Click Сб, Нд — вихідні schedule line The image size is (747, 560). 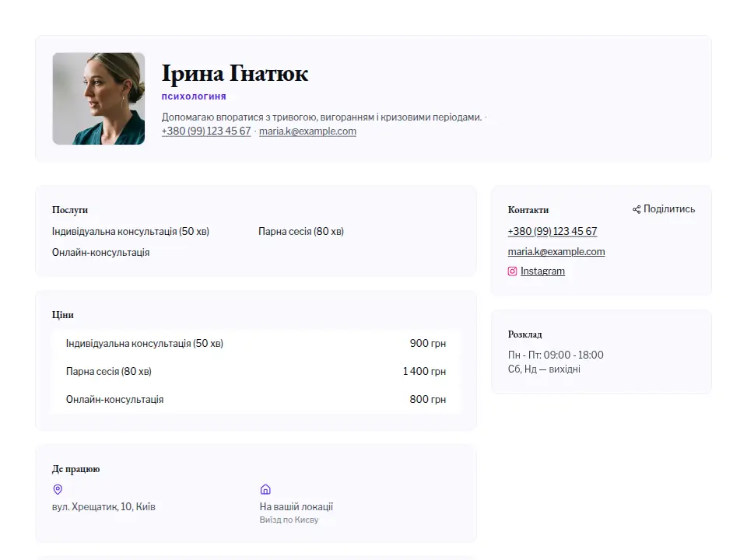pos(544,369)
